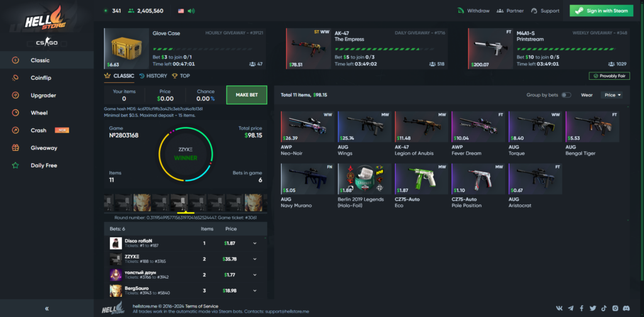The width and height of the screenshot is (644, 317).
Task: Select the AUG Bengal Tiger item card
Action: pos(592,134)
